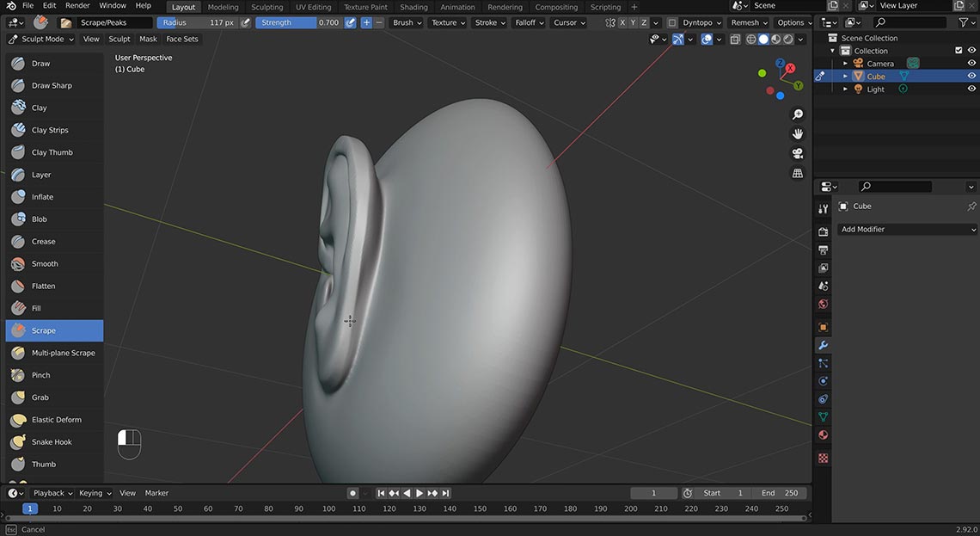Click frame 100 on the timeline
Screen dimensions: 980x536
[328, 509]
